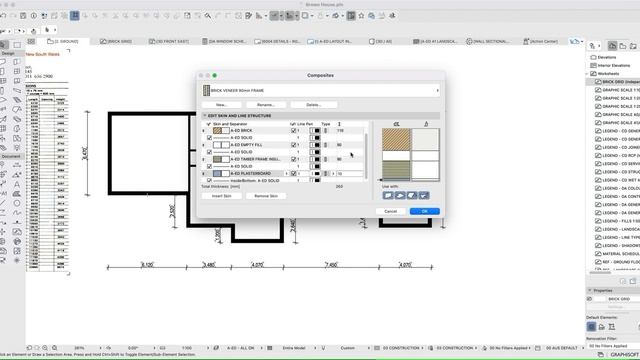The width and height of the screenshot is (640, 360).
Task: Click the Undo icon in toolbar
Action: (x=4, y=16)
